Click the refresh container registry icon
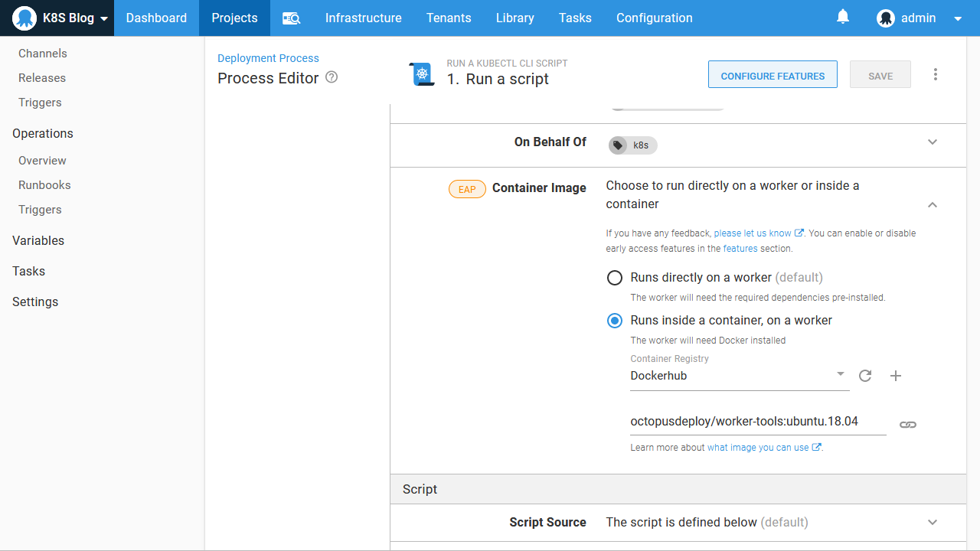 (x=865, y=376)
